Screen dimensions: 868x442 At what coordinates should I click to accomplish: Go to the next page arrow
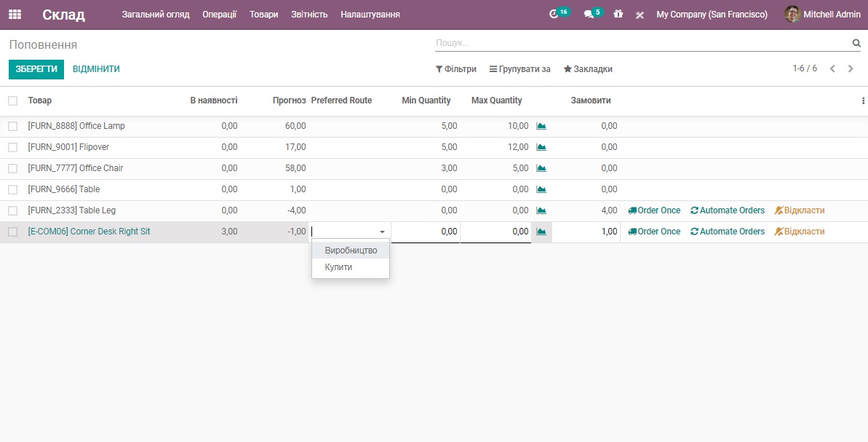[x=851, y=69]
